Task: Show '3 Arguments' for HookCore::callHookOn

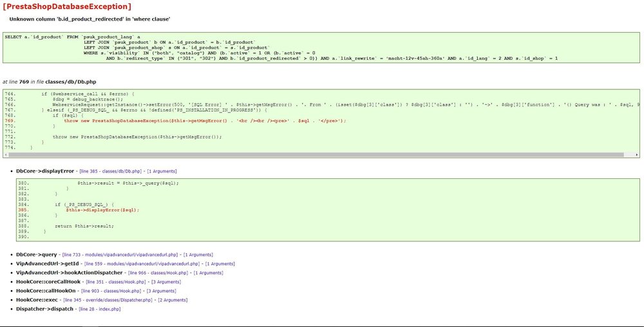Action: pyautogui.click(x=162, y=291)
